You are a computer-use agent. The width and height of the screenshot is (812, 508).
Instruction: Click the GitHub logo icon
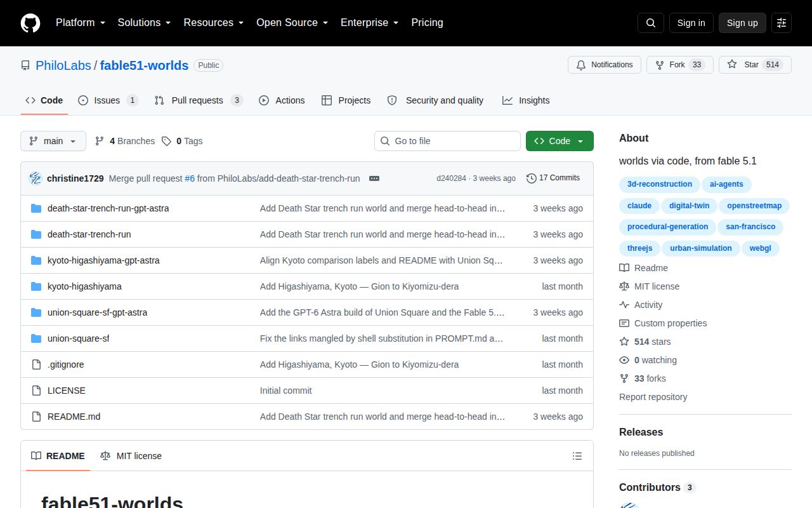30,23
